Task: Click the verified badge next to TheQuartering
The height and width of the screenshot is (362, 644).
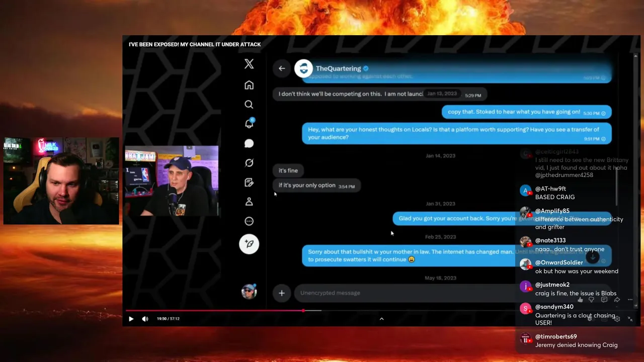Action: [x=366, y=68]
